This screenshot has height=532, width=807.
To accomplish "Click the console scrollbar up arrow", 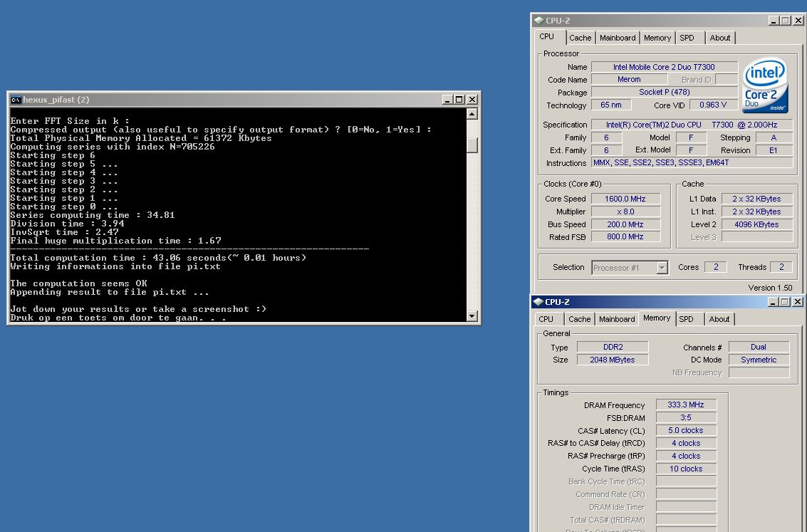I will point(472,114).
